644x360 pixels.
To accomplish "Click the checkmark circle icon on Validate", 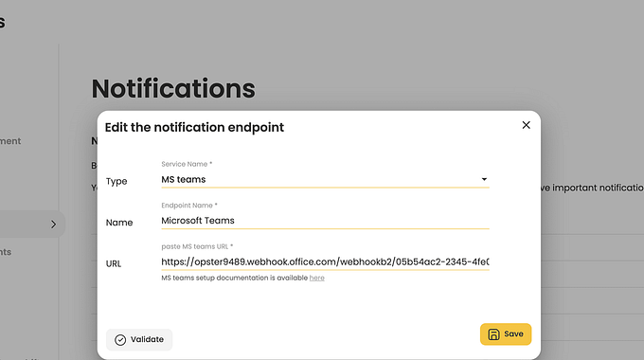I will pos(120,340).
